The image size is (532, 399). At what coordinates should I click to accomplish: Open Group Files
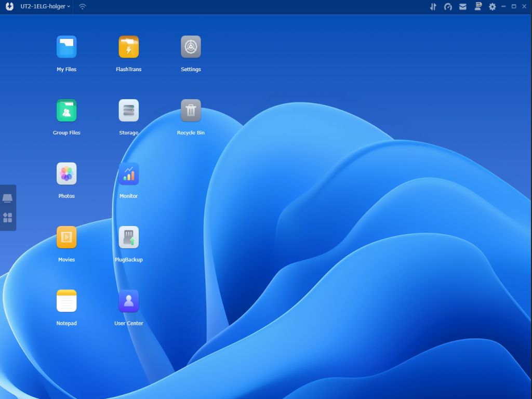click(x=66, y=110)
